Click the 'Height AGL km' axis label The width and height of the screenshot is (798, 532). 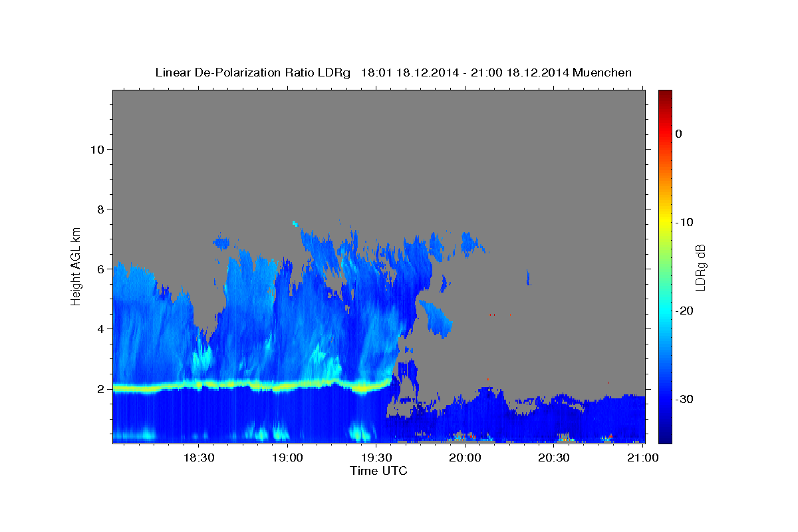point(76,265)
